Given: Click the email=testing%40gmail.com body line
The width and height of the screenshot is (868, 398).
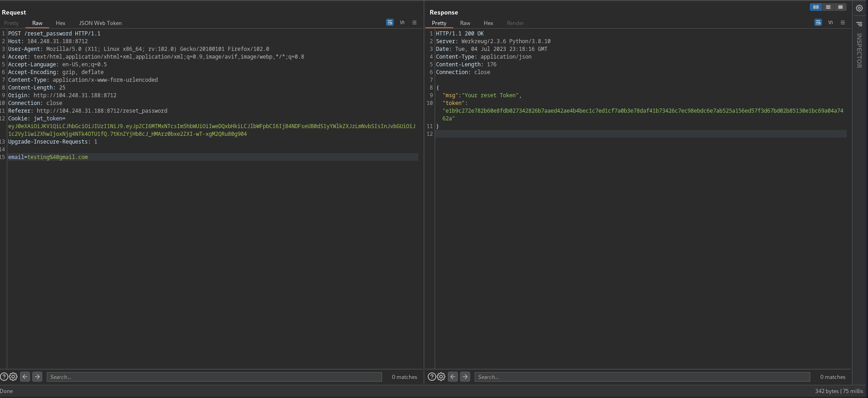Looking at the screenshot, I should coord(48,157).
